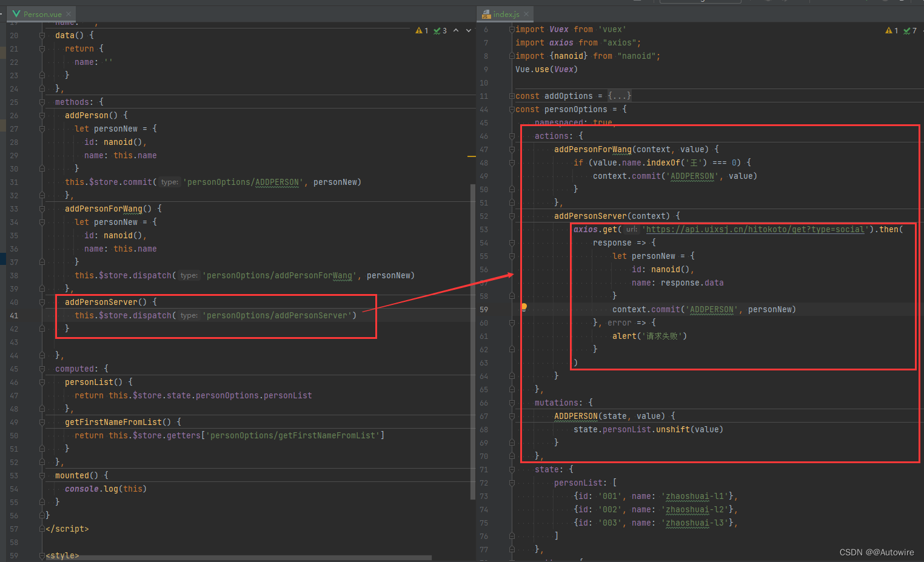
Task: Collapse state block at index.js line 71
Action: [512, 469]
